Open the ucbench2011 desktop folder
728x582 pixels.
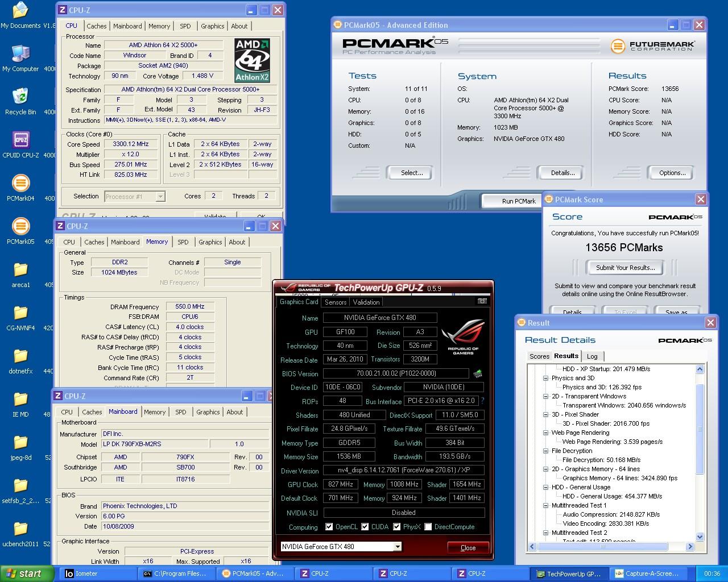(x=20, y=534)
